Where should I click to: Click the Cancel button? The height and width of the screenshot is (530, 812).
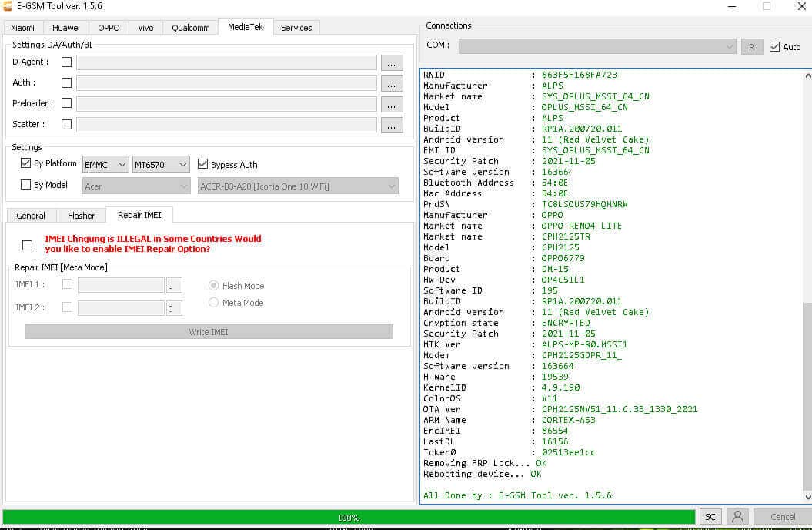pos(783,517)
